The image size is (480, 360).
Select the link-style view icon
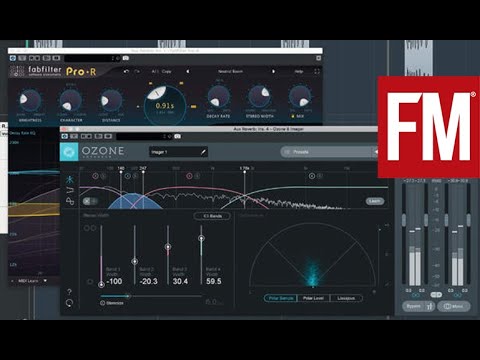[x=70, y=201]
